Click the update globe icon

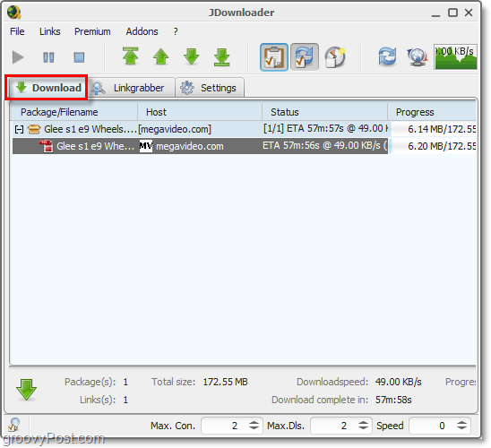(x=418, y=57)
